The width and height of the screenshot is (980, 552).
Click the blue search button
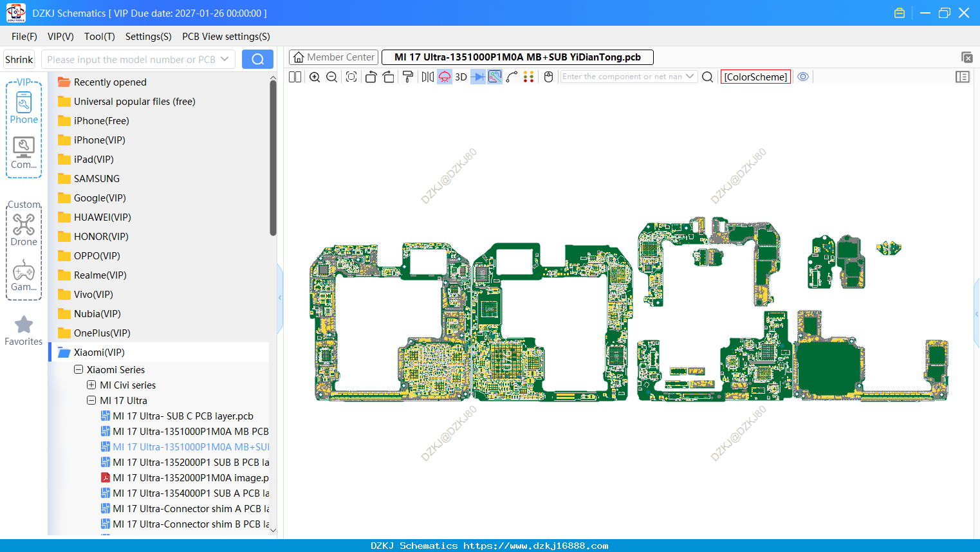click(x=257, y=59)
